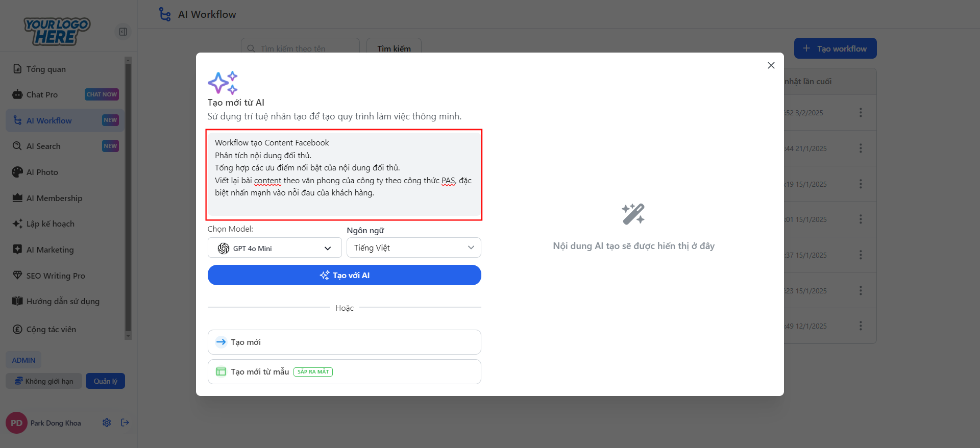Viewport: 980px width, 448px height.
Task: Expand the GPT 4o Mini model dropdown
Action: [x=275, y=248]
